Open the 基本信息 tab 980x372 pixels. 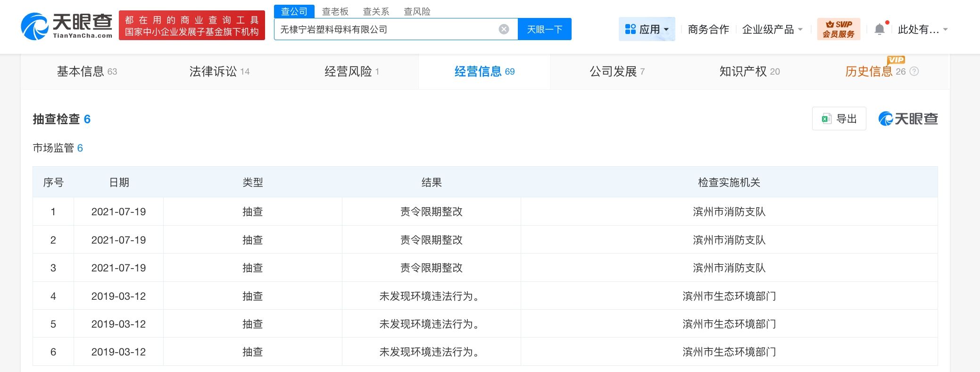point(87,72)
